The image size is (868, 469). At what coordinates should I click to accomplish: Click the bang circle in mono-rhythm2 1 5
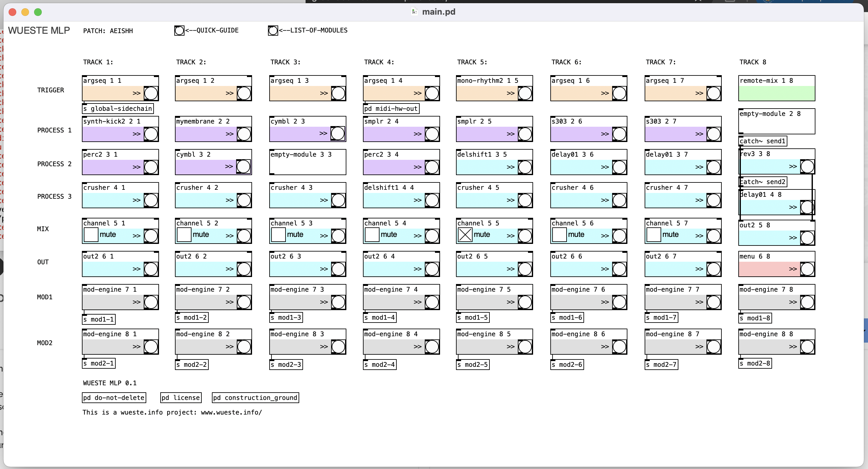pyautogui.click(x=525, y=93)
